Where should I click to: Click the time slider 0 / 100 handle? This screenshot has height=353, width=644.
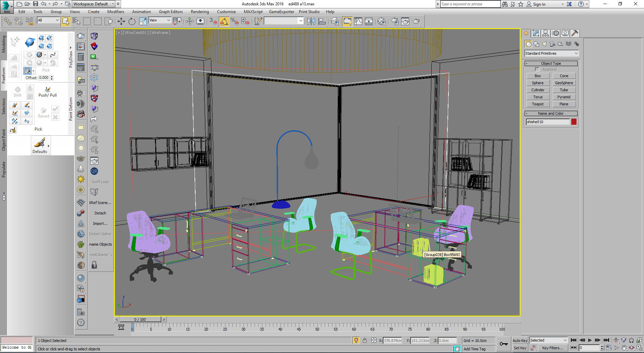(x=140, y=319)
